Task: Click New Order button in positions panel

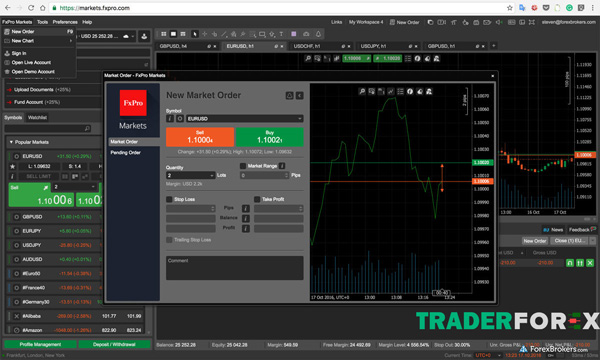Action: [x=535, y=241]
